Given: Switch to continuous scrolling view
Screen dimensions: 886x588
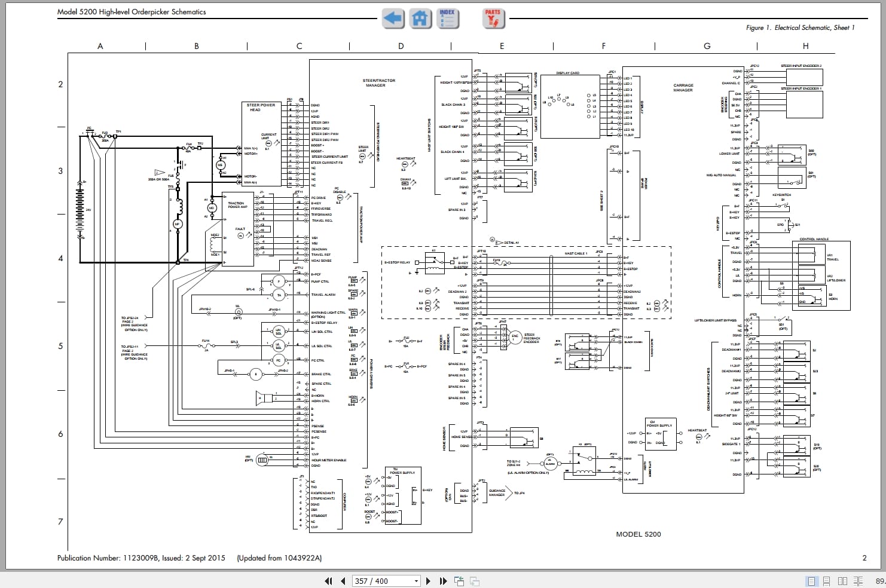Looking at the screenshot, I should pos(827,581).
